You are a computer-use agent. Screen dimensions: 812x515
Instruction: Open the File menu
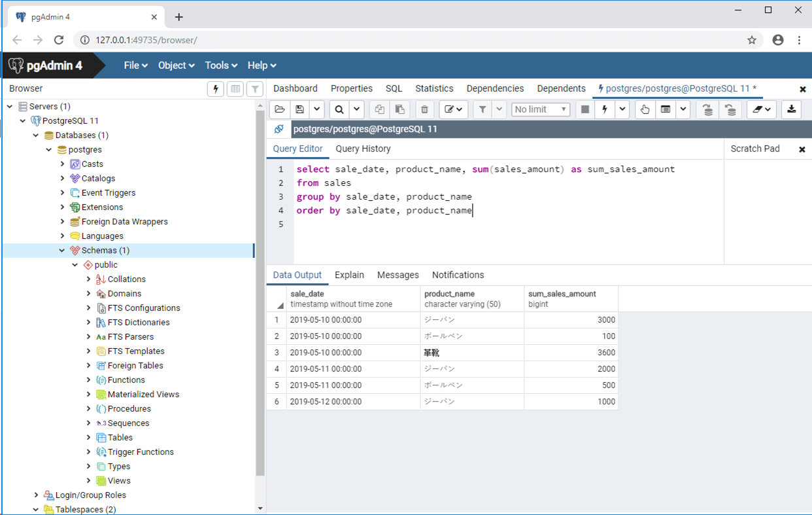tap(135, 65)
